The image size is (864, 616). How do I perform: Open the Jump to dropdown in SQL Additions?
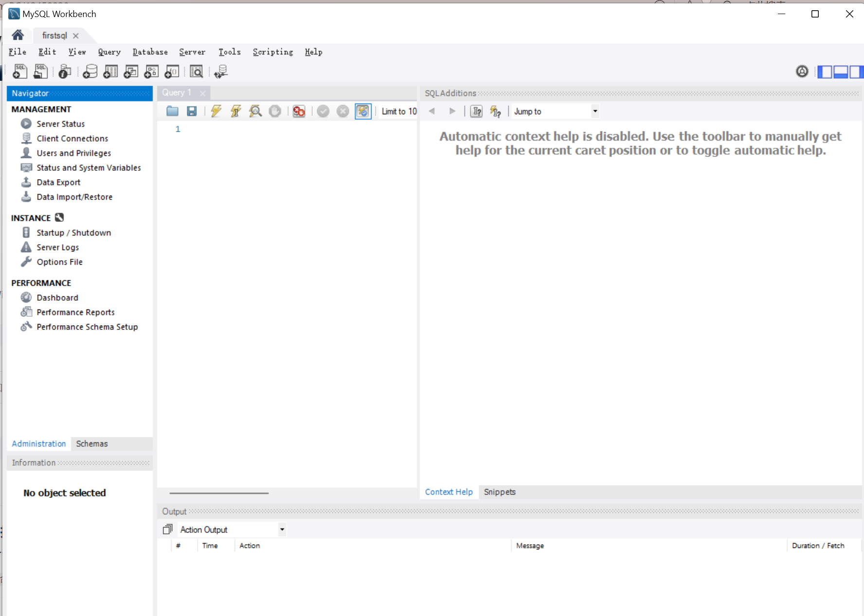point(595,111)
